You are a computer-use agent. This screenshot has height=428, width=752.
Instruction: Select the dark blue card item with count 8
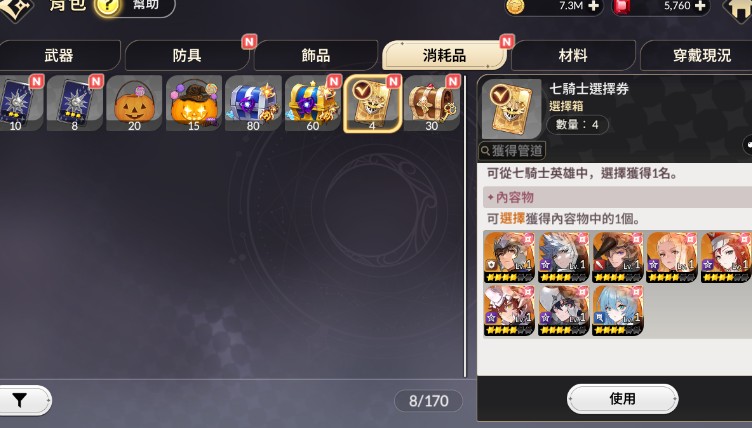pos(75,103)
